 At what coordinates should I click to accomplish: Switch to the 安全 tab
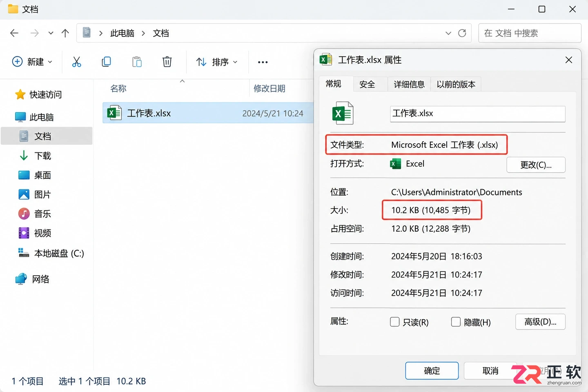[367, 84]
